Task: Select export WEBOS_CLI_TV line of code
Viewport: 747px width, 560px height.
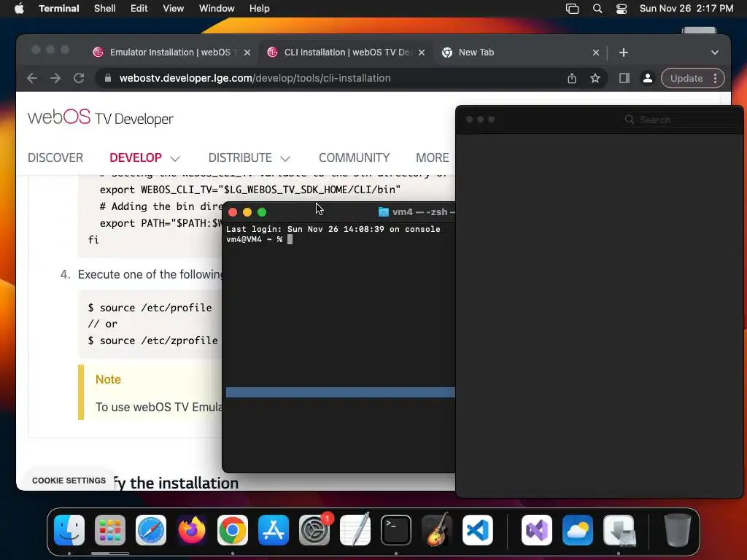Action: [x=250, y=190]
